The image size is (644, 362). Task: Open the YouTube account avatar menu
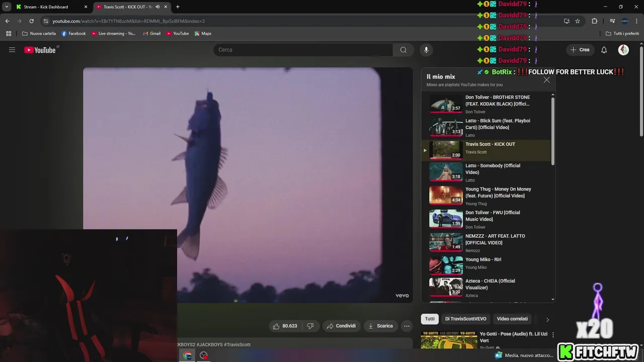pyautogui.click(x=623, y=50)
